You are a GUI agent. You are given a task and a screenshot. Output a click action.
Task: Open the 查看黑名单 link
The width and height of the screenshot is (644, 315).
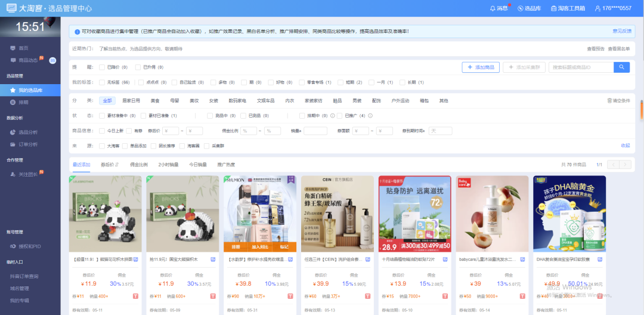click(x=619, y=49)
